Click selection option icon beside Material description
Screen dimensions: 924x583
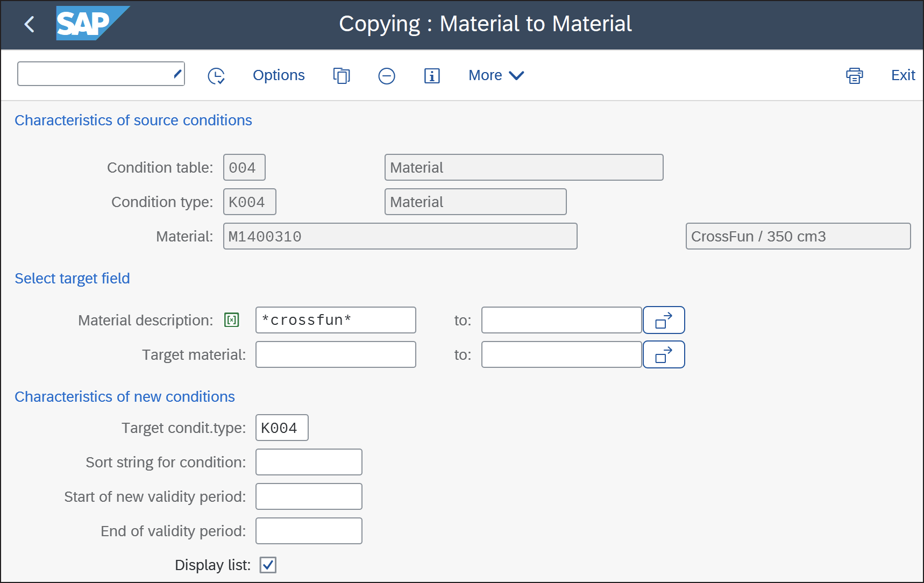232,320
